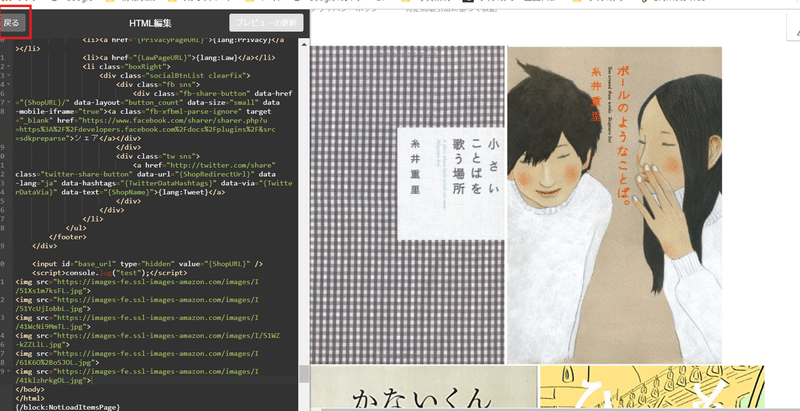
Task: Click the editor scrollbar's up arrow
Action: click(304, 45)
